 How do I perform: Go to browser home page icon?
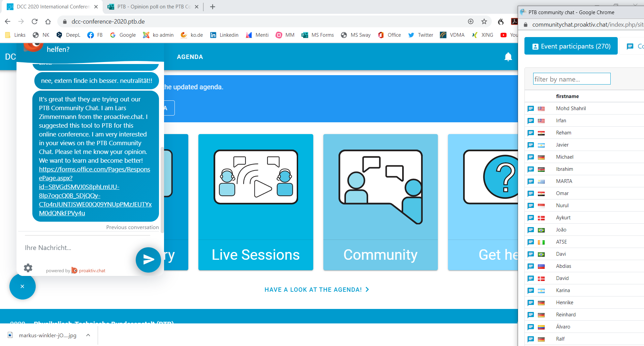point(48,22)
